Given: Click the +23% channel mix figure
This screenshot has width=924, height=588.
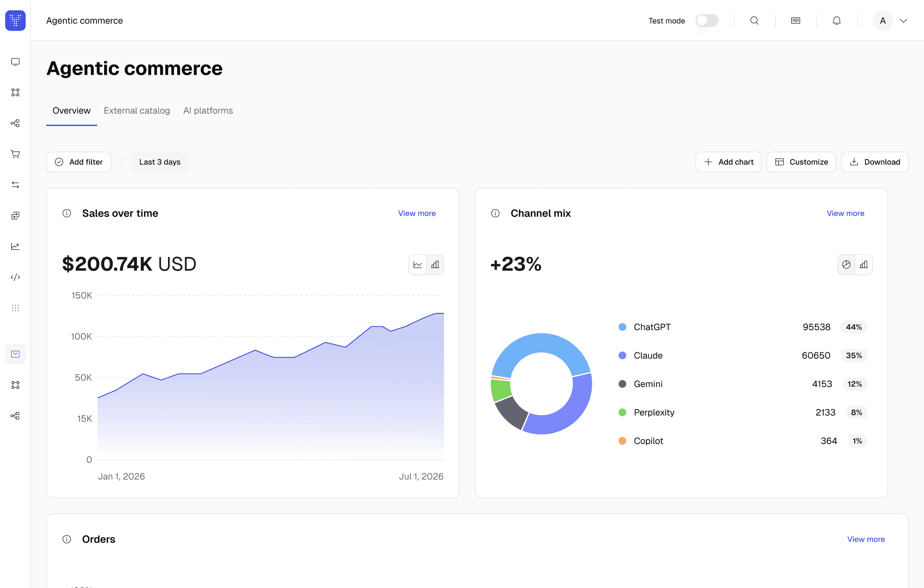Looking at the screenshot, I should 516,264.
